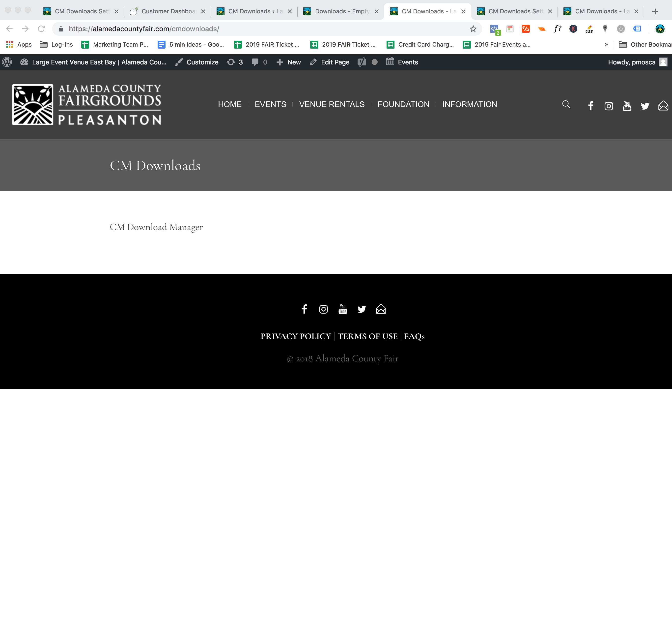
Task: Click New in the admin bar
Action: 288,62
